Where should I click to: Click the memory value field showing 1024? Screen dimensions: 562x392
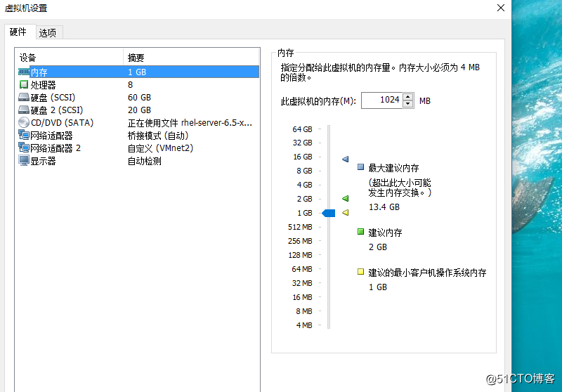(x=382, y=100)
